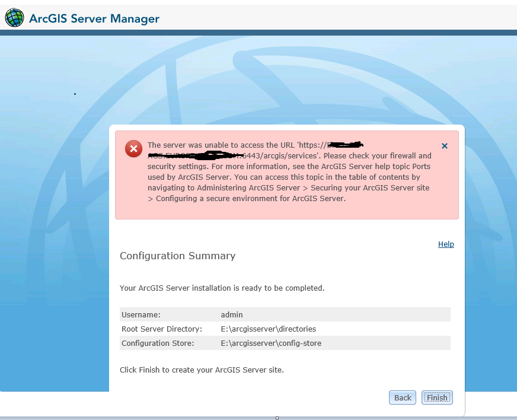This screenshot has width=517, height=420.
Task: Click Finish to create the site
Action: 437,397
